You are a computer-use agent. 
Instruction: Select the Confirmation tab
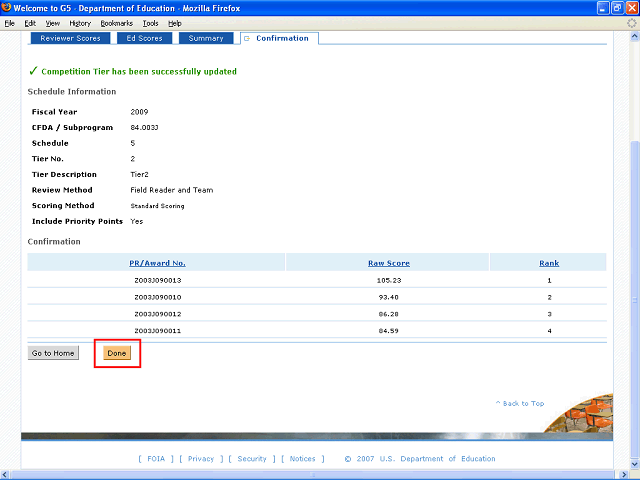point(280,38)
